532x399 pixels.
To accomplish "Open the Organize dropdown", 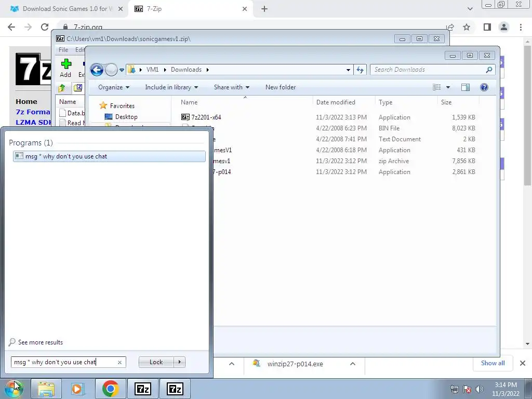I will tap(114, 87).
